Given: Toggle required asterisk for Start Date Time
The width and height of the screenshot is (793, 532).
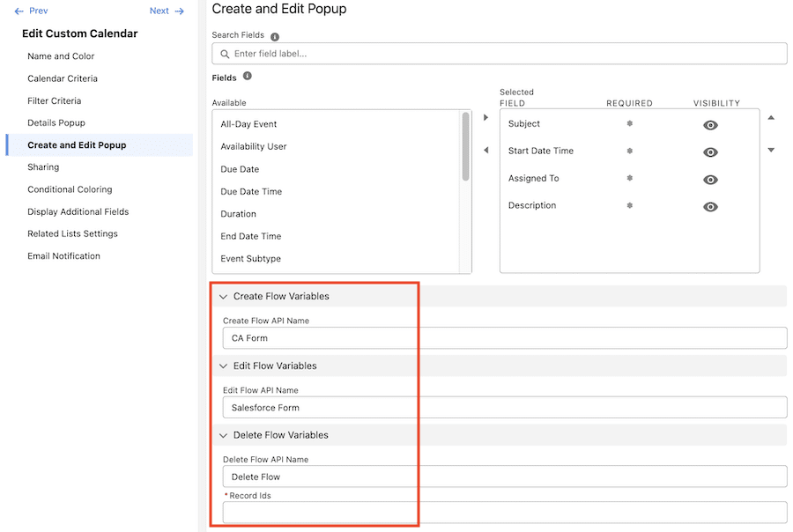Looking at the screenshot, I should pyautogui.click(x=630, y=151).
